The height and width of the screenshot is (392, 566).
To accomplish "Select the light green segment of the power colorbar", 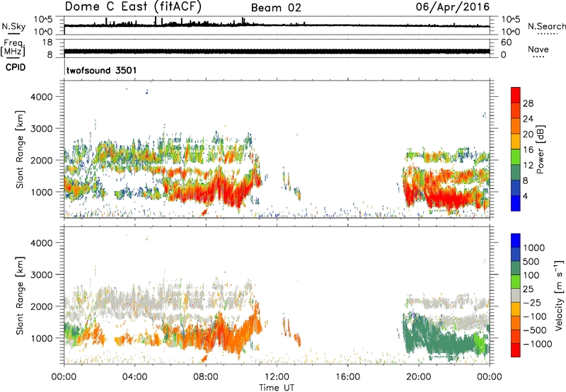I will (x=516, y=156).
